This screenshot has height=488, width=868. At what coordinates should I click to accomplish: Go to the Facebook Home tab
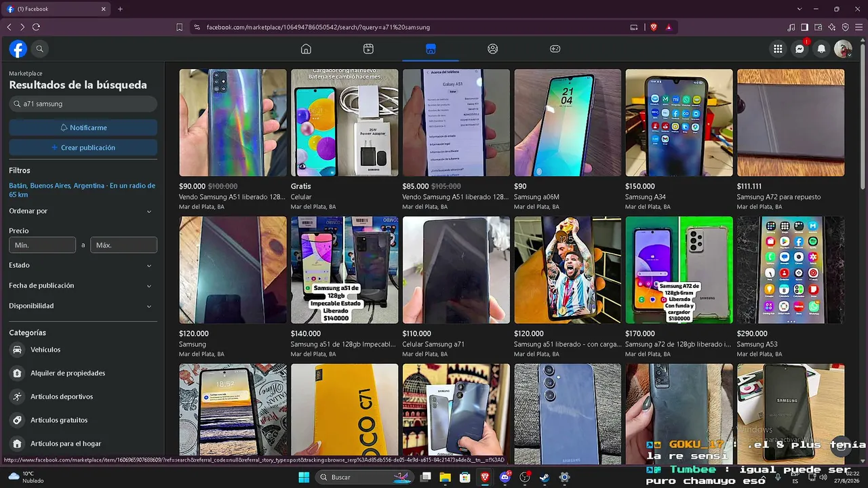point(306,49)
